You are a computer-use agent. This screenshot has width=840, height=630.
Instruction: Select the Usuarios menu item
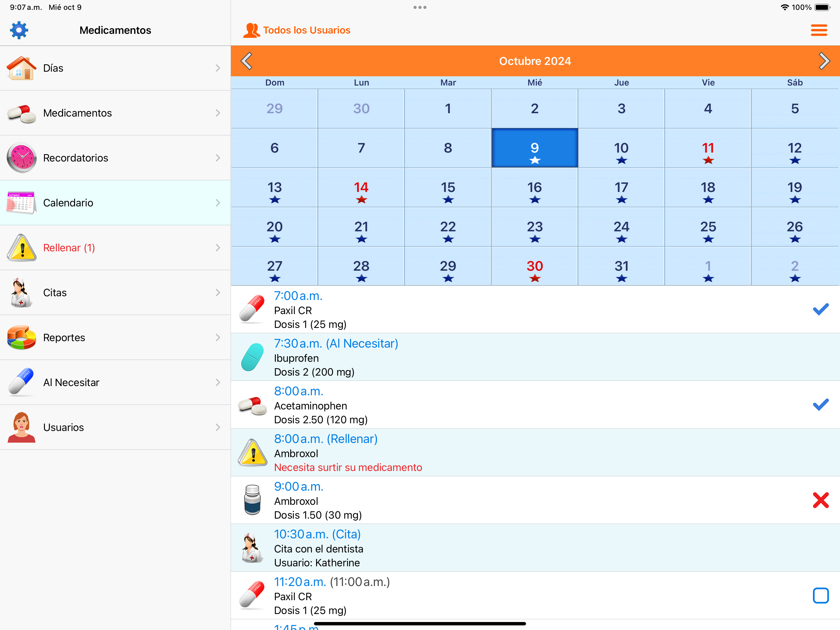tap(63, 427)
